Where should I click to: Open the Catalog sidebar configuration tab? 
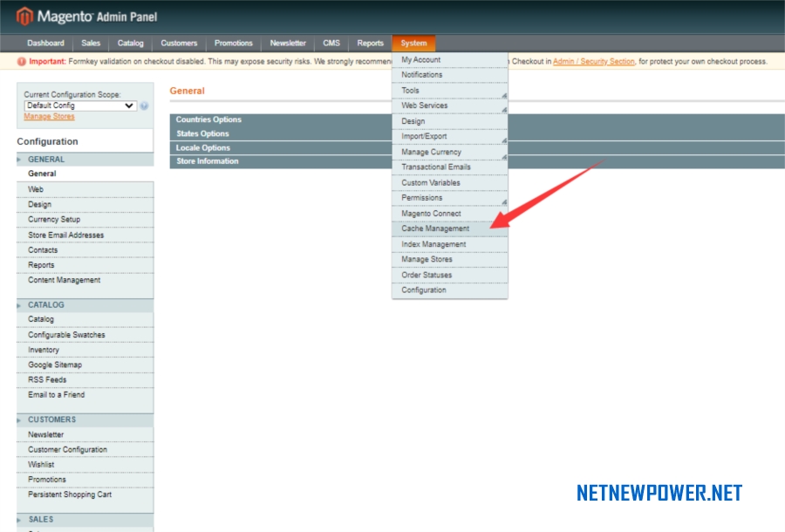point(85,319)
